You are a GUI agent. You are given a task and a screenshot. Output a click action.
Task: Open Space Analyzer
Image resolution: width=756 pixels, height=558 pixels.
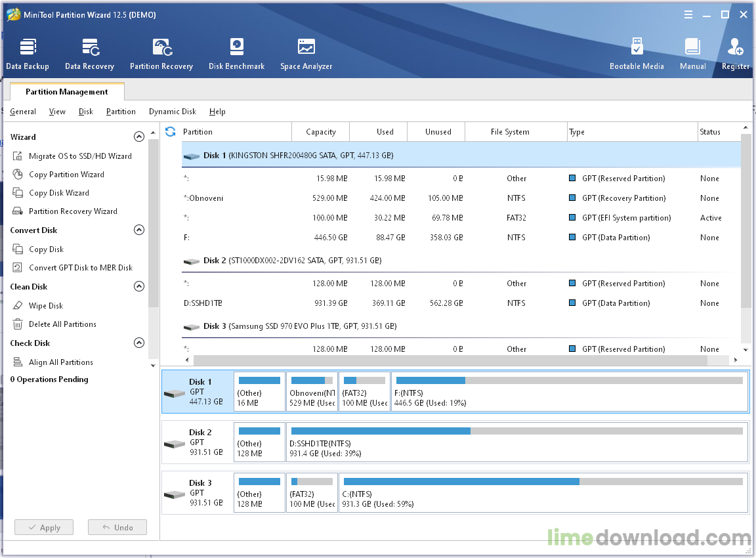(x=306, y=54)
